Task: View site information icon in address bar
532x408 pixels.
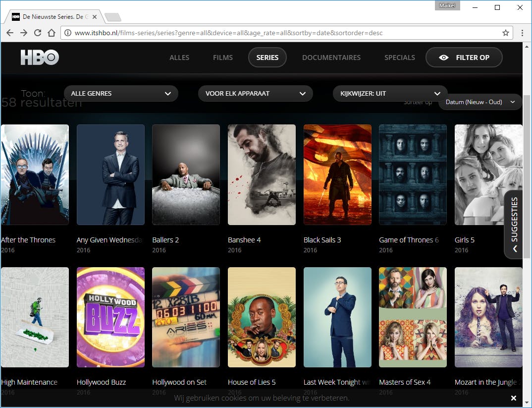Action: click(x=68, y=33)
